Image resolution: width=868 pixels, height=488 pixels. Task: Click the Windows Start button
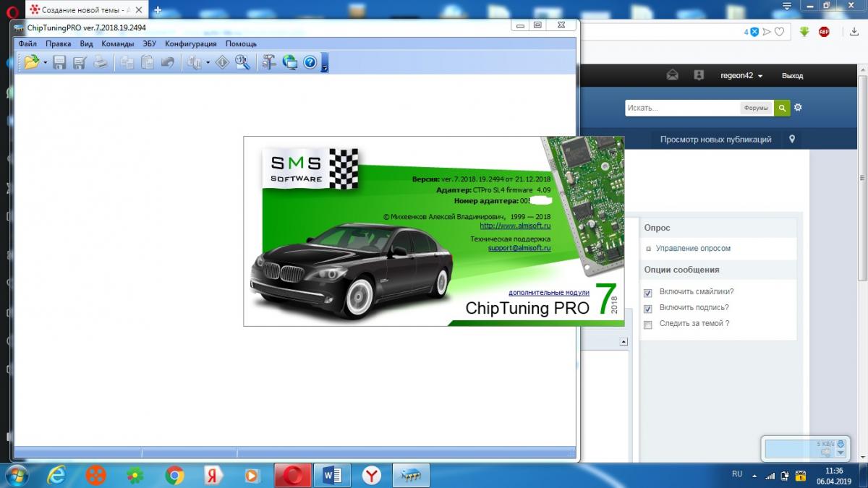(15, 475)
